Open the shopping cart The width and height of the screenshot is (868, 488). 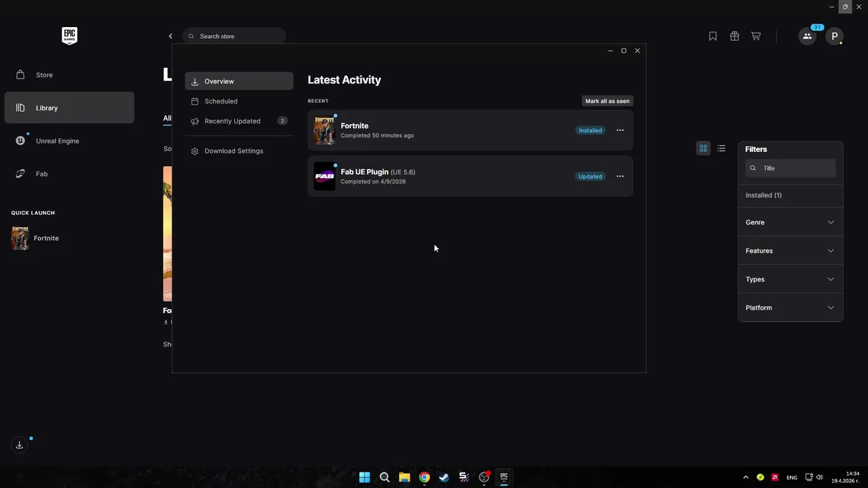756,36
